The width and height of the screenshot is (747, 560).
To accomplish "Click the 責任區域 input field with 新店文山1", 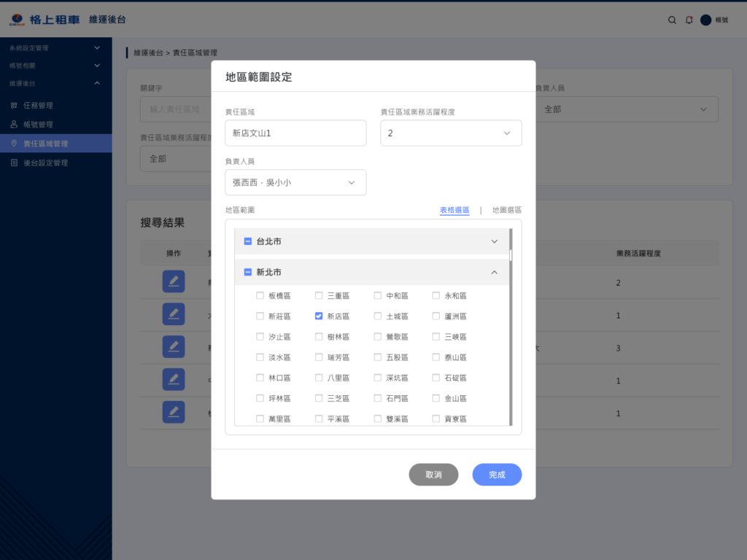I will [295, 133].
